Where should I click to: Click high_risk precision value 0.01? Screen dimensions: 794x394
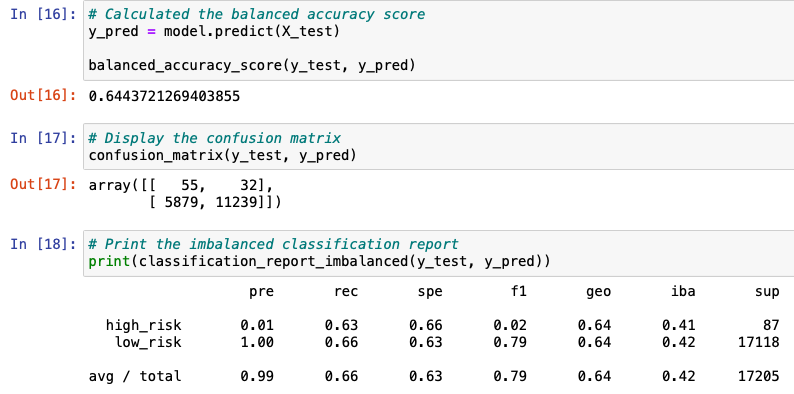click(x=257, y=325)
